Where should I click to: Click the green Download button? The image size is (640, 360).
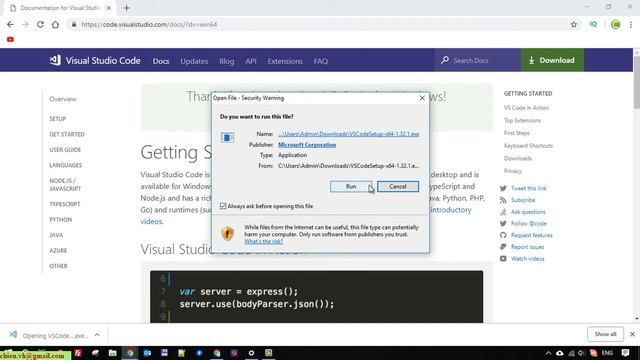tap(552, 60)
